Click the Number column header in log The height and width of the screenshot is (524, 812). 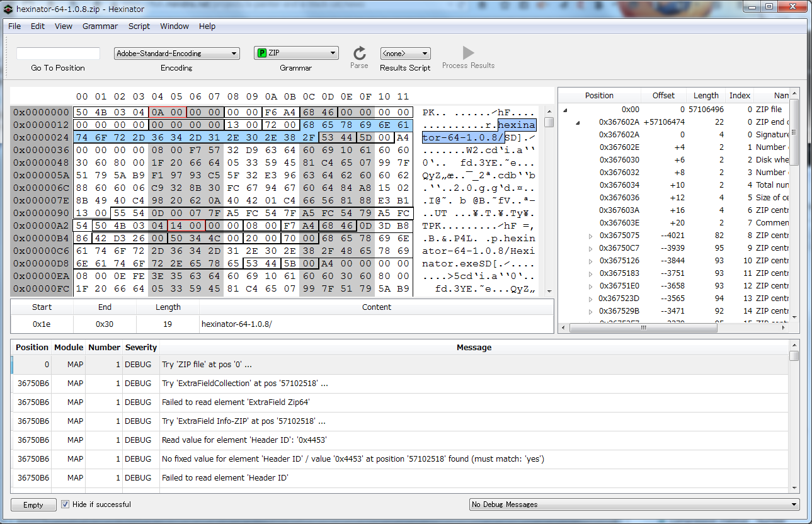tap(104, 348)
